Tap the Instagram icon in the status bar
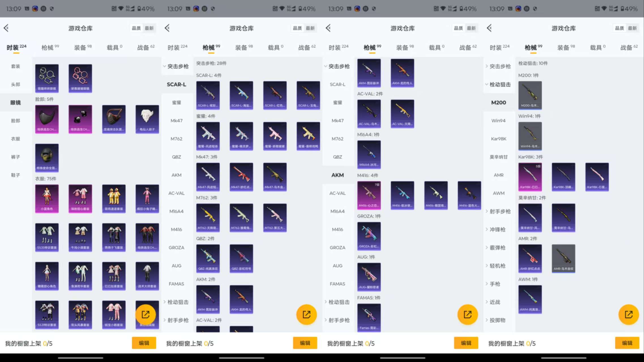This screenshot has width=644, height=362. (x=35, y=8)
